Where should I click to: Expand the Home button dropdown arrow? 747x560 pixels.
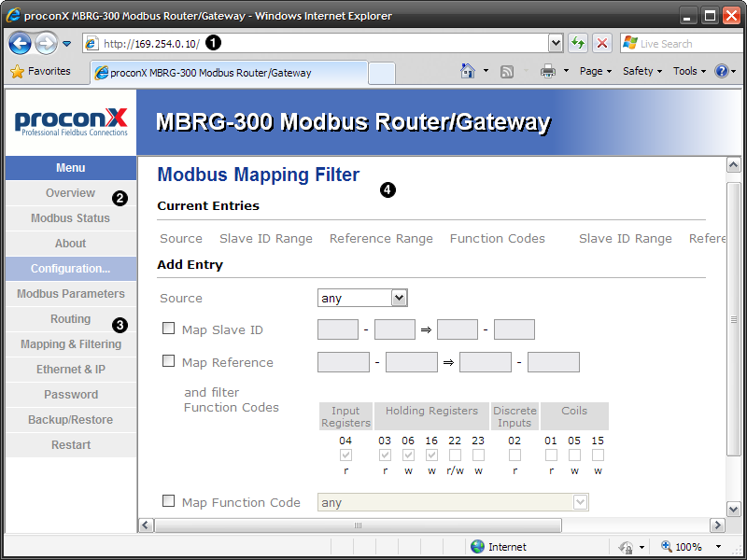486,71
